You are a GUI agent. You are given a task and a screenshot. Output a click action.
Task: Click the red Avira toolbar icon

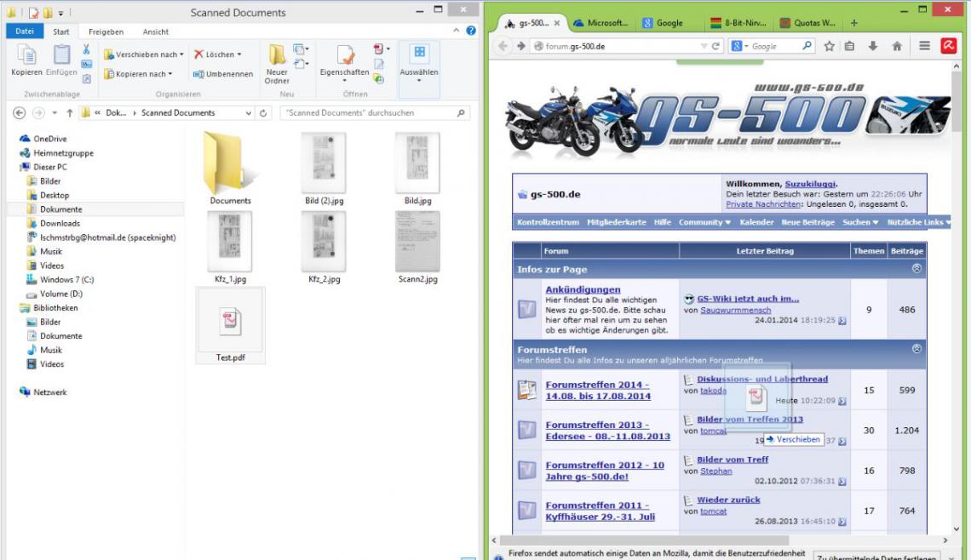[948, 46]
